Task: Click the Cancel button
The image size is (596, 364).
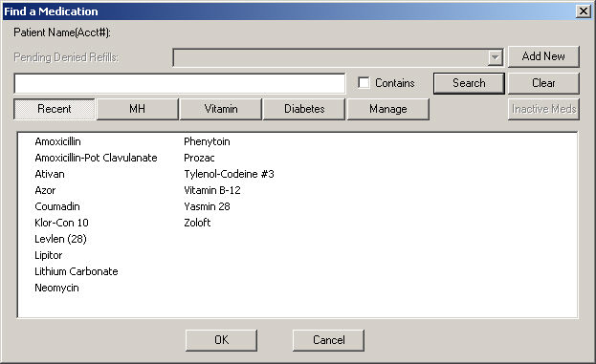Action: 328,340
